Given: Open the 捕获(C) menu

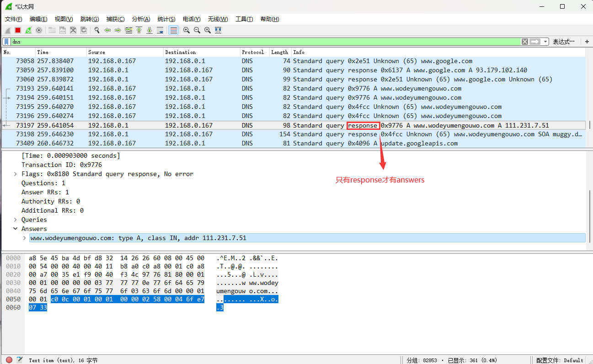Looking at the screenshot, I should click(x=115, y=19).
